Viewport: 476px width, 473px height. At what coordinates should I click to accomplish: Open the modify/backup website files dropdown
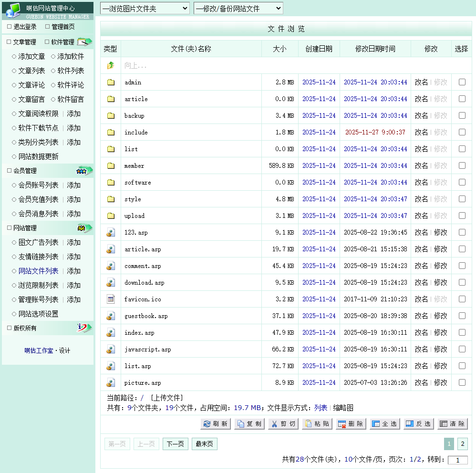(x=238, y=9)
